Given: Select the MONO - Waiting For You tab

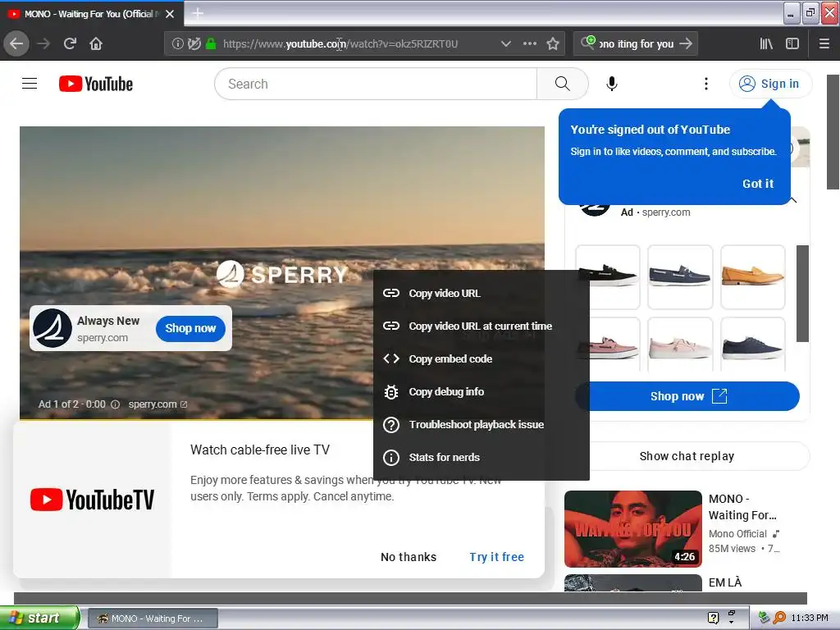Looking at the screenshot, I should point(91,14).
